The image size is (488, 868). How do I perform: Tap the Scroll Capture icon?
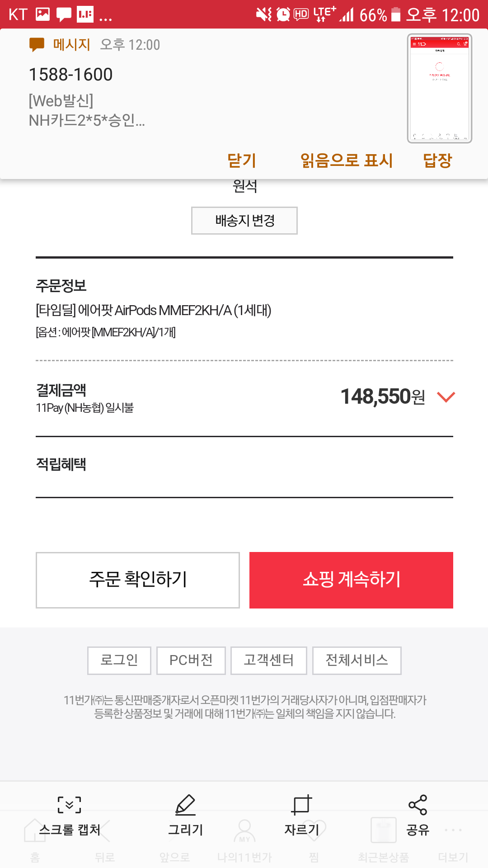click(70, 805)
